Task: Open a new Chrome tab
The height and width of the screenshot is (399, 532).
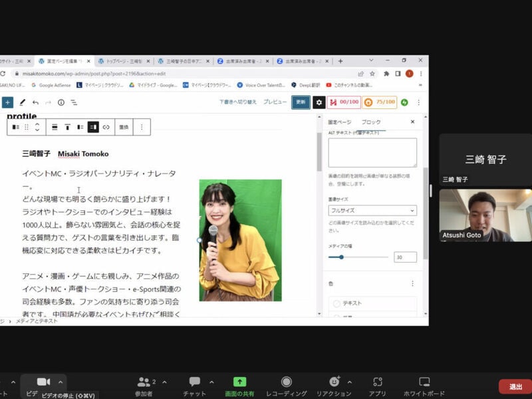Action: pos(340,61)
